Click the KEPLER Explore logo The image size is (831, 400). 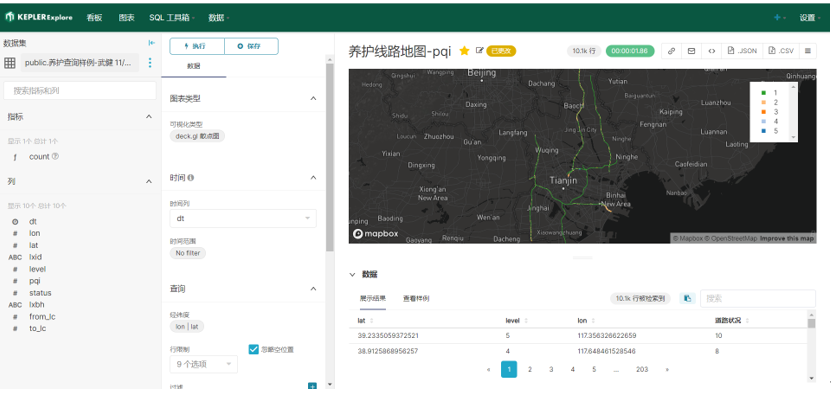(39, 17)
